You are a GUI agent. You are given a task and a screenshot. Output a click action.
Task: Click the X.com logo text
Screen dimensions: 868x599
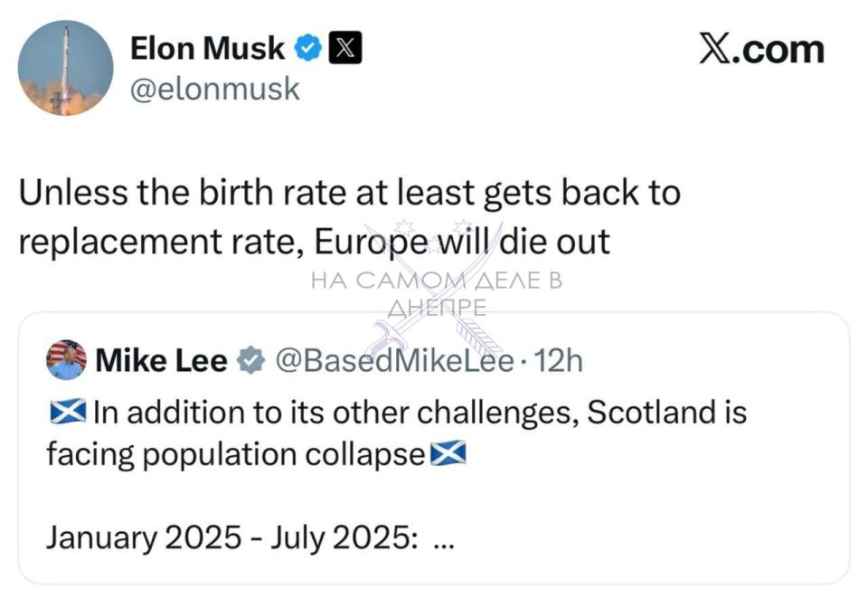coord(761,49)
